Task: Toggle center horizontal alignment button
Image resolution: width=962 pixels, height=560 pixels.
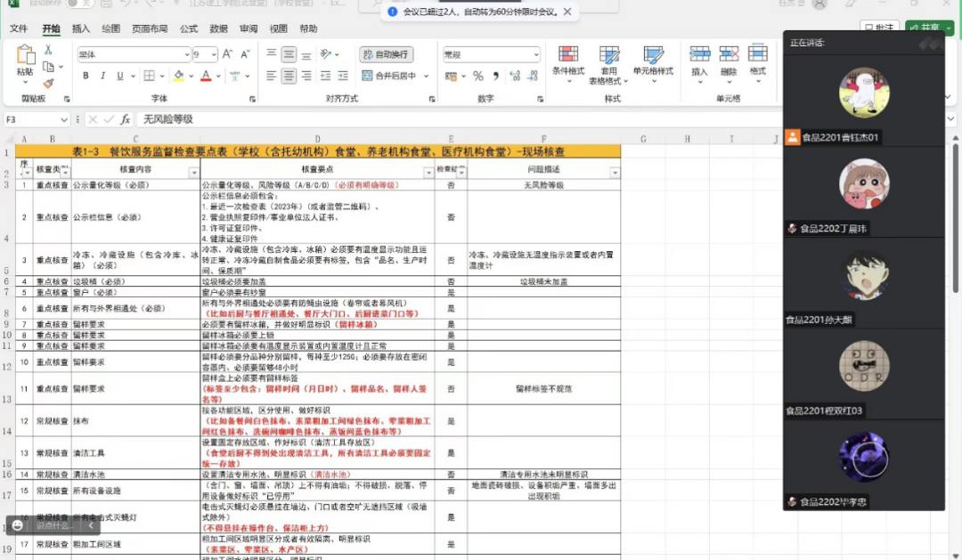Action: (x=289, y=76)
